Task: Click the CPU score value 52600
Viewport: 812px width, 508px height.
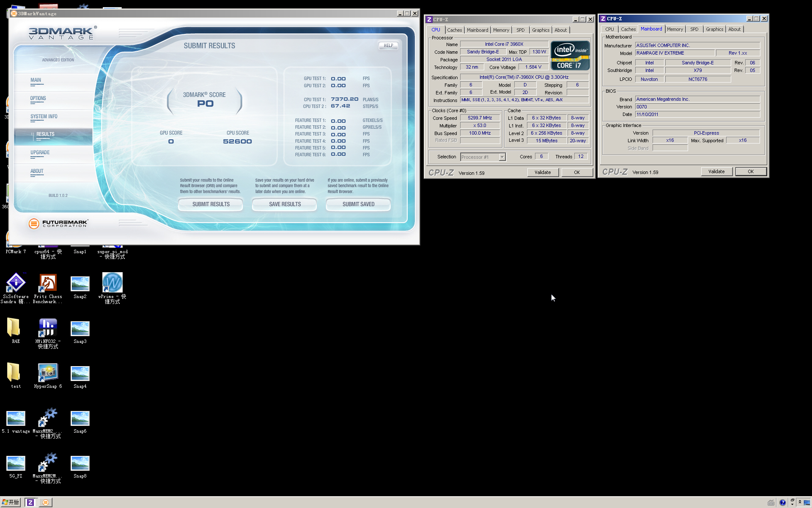Action: [x=237, y=141]
